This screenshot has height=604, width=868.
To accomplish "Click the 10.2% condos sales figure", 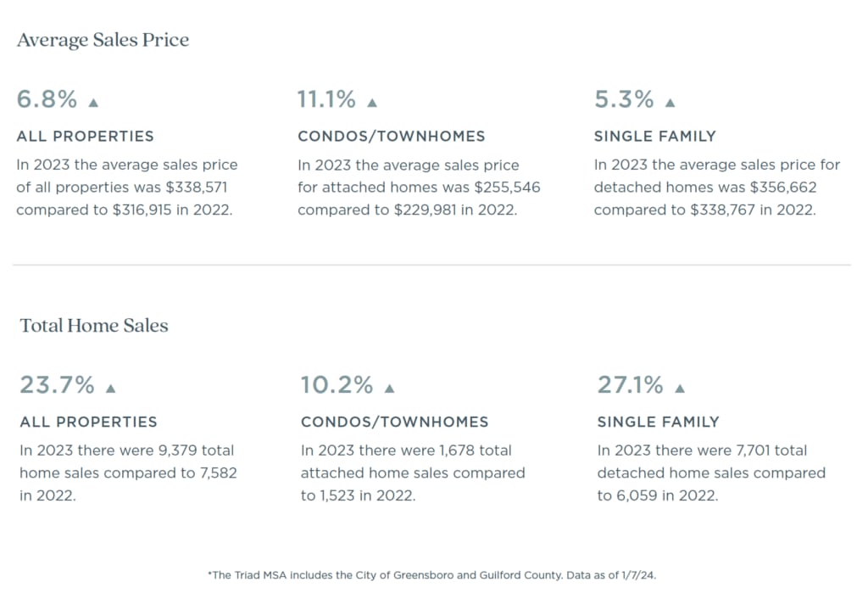I will 337,385.
